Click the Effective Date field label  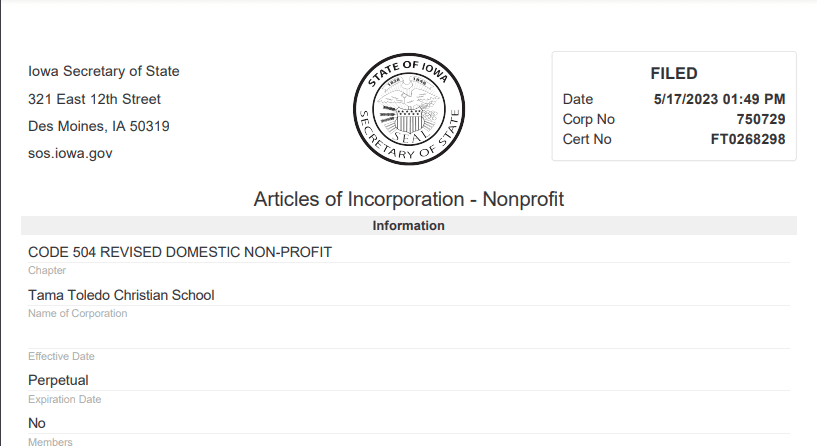coord(61,357)
